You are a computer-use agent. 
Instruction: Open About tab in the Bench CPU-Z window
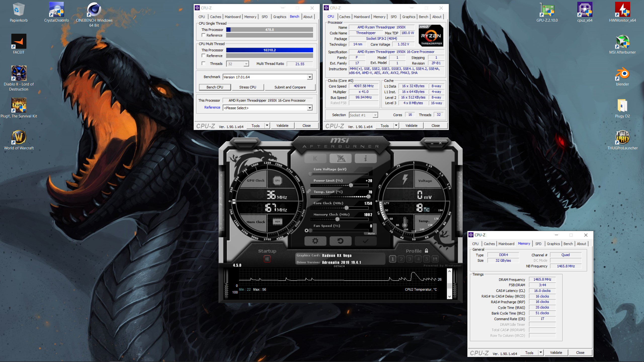308,17
